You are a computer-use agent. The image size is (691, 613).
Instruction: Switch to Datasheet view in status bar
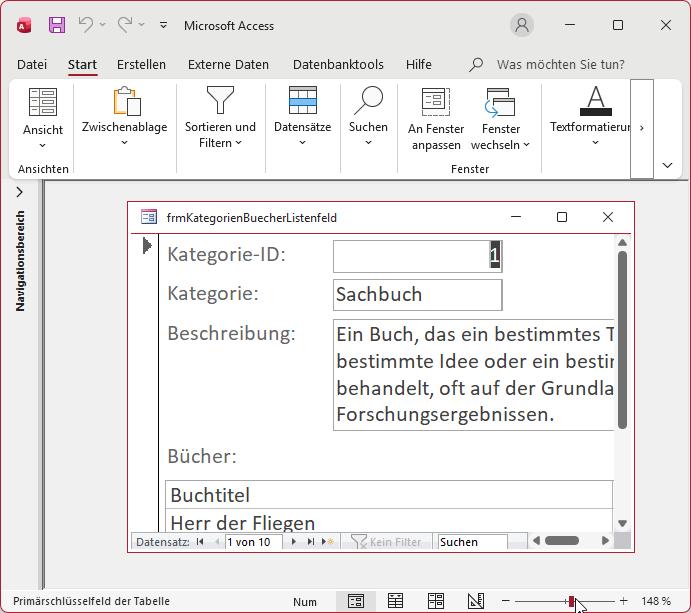click(395, 601)
